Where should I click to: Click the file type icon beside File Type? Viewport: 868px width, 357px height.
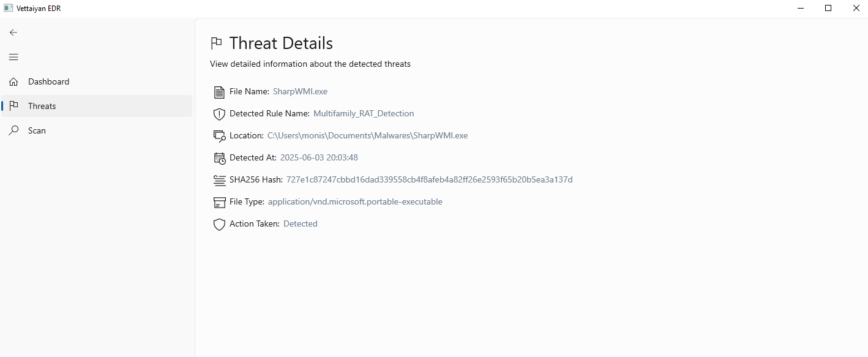tap(219, 202)
